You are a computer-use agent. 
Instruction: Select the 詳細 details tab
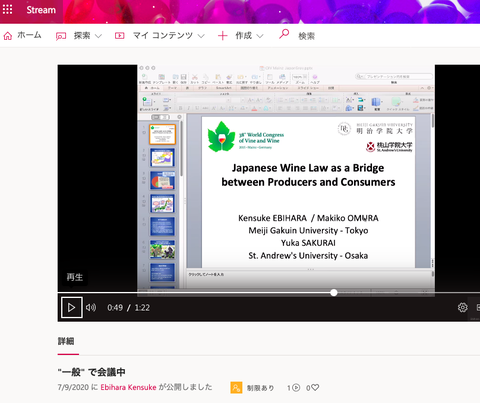[66, 341]
